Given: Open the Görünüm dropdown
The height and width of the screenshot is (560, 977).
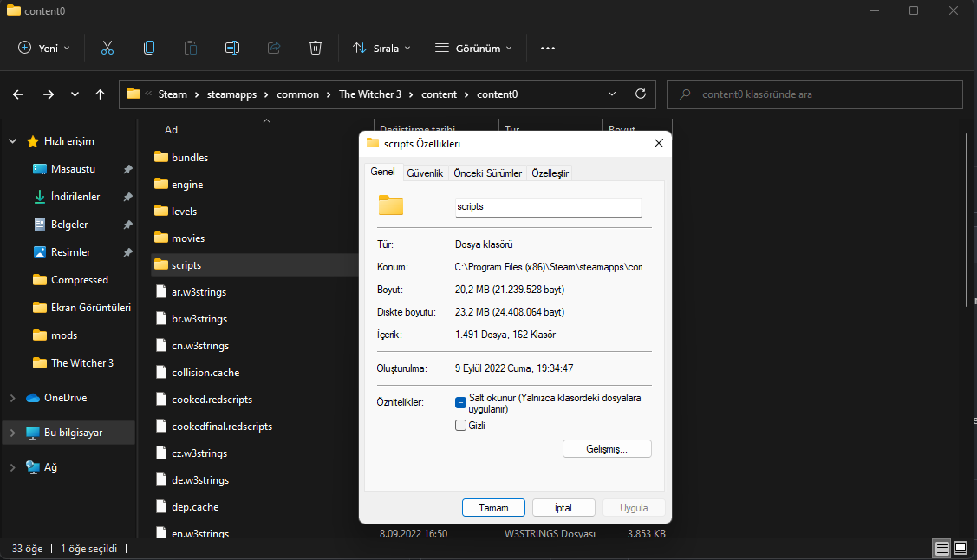Looking at the screenshot, I should click(473, 48).
